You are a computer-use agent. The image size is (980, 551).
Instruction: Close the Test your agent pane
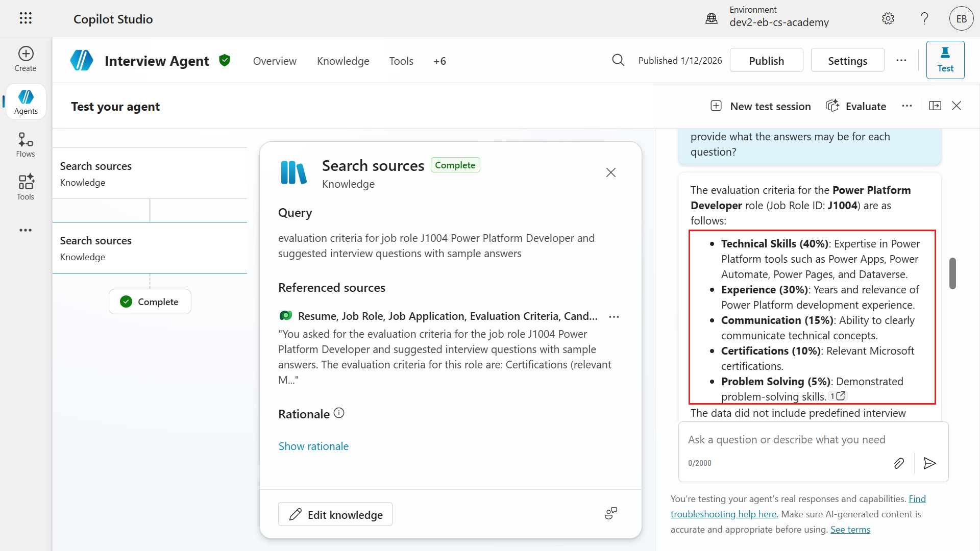click(957, 106)
